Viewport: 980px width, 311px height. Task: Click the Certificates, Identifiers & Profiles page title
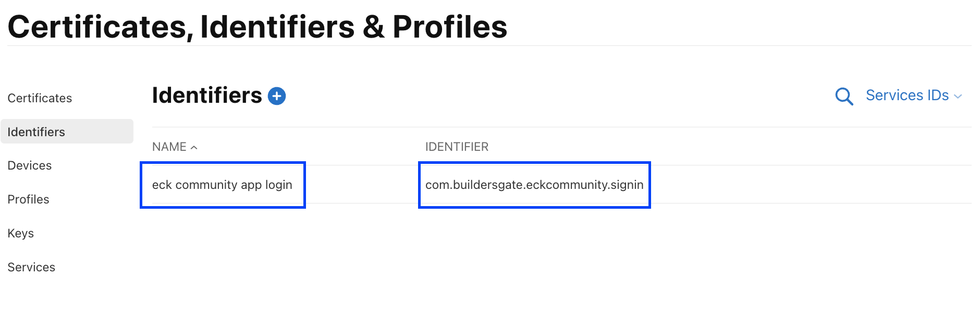point(258,27)
